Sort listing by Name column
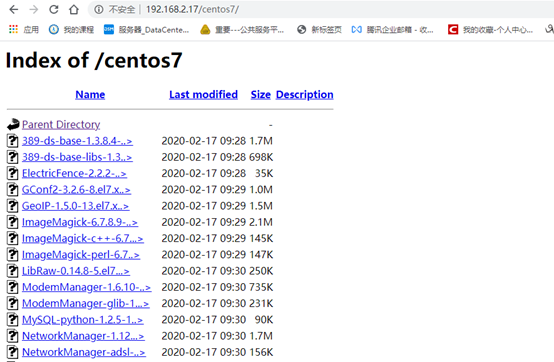554x362 pixels. (90, 95)
